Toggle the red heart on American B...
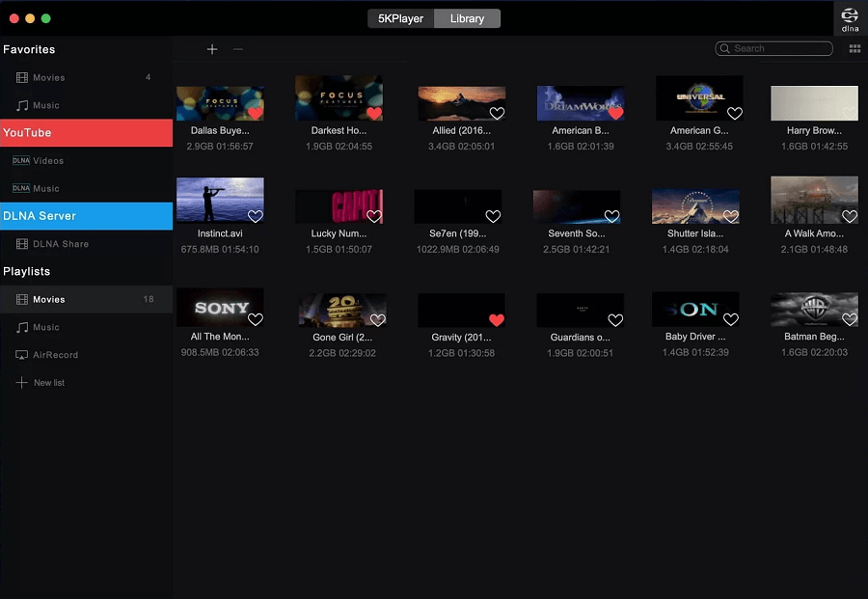This screenshot has height=599, width=868. [x=615, y=113]
